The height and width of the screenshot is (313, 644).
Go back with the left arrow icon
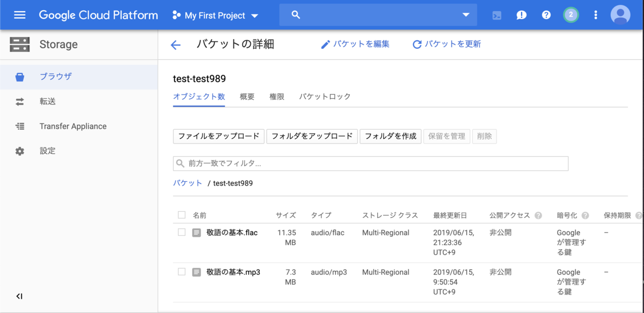[x=175, y=45]
